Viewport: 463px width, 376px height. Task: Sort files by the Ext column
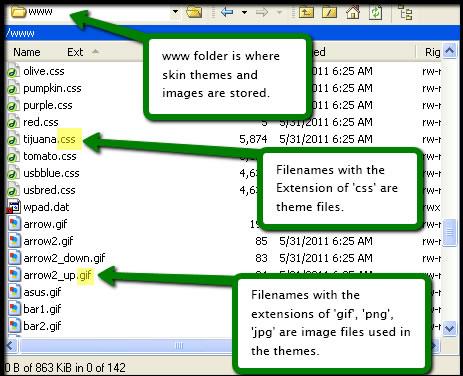pyautogui.click(x=75, y=52)
